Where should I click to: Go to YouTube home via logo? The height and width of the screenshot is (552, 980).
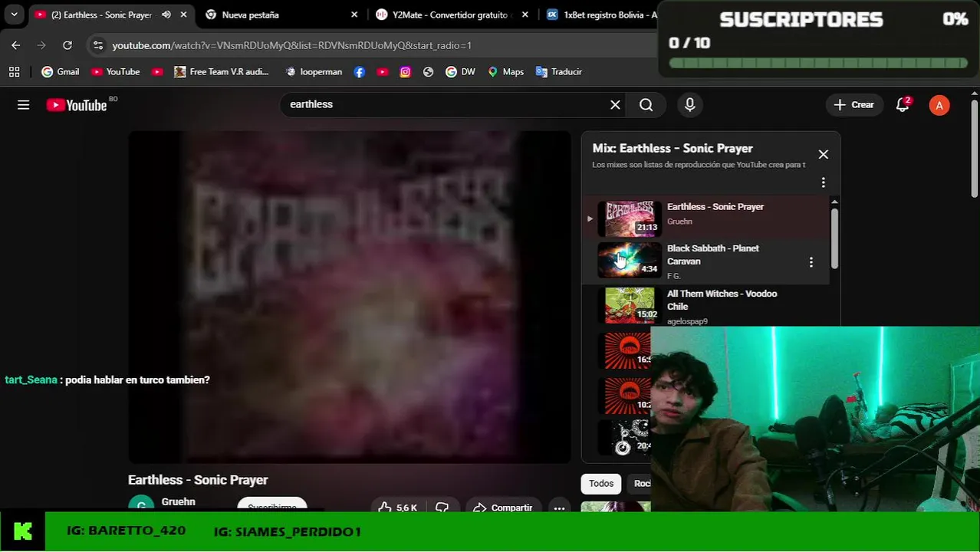tap(77, 105)
